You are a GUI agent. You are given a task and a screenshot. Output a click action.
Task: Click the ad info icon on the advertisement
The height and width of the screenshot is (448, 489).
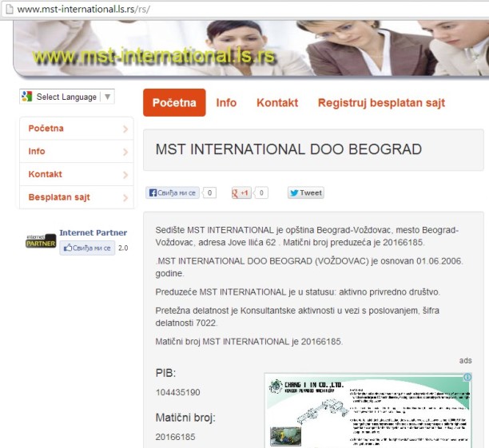tap(467, 377)
